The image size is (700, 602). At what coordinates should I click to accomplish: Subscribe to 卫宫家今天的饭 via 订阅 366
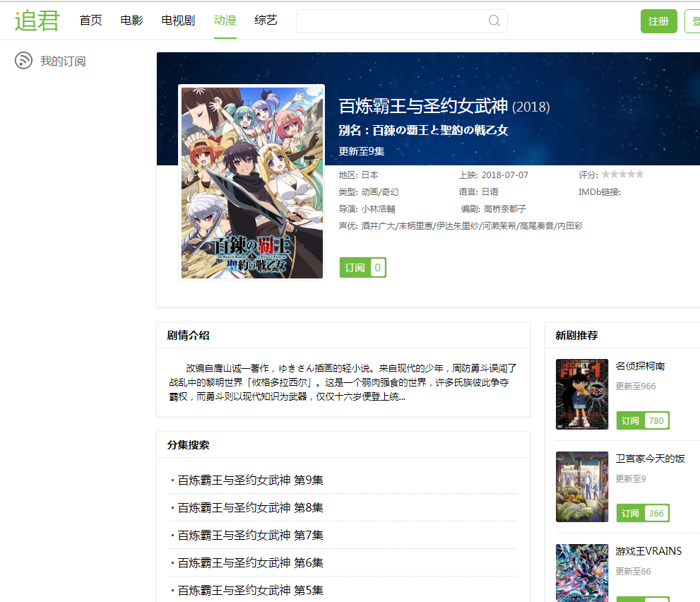643,513
